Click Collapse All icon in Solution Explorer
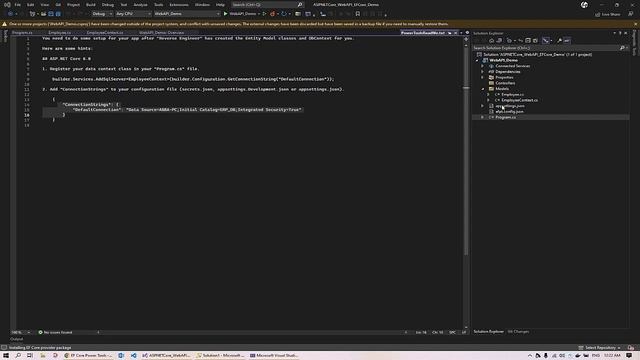Image resolution: width=640 pixels, height=360 pixels. coord(528,40)
